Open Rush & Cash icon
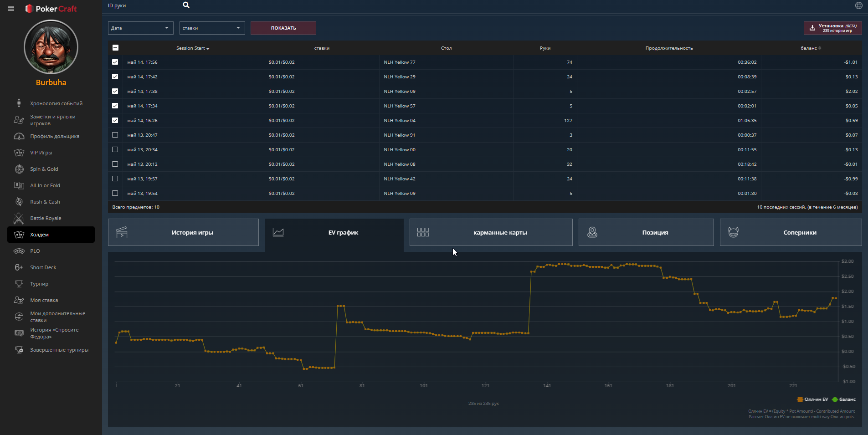Screen dimensions: 868x435 19,202
